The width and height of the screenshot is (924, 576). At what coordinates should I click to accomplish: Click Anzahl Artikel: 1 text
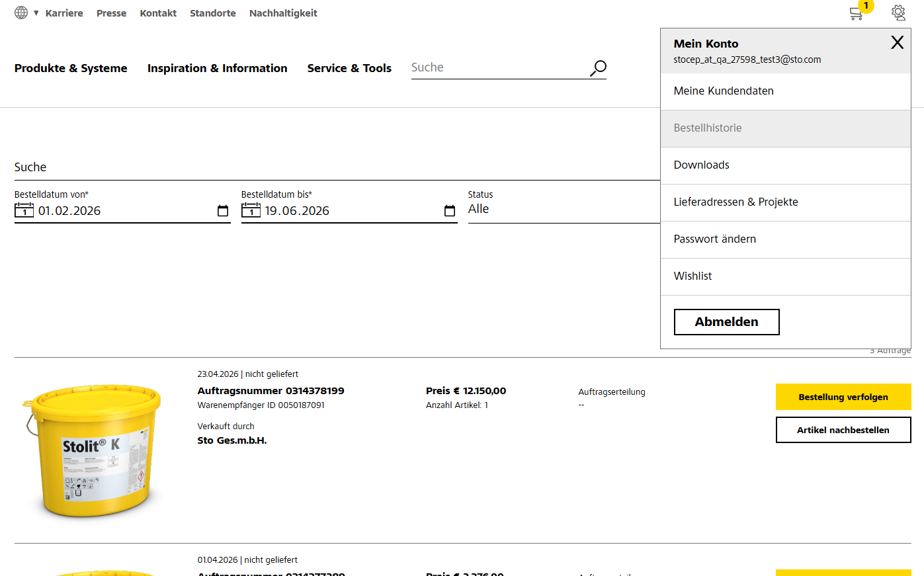click(x=457, y=405)
